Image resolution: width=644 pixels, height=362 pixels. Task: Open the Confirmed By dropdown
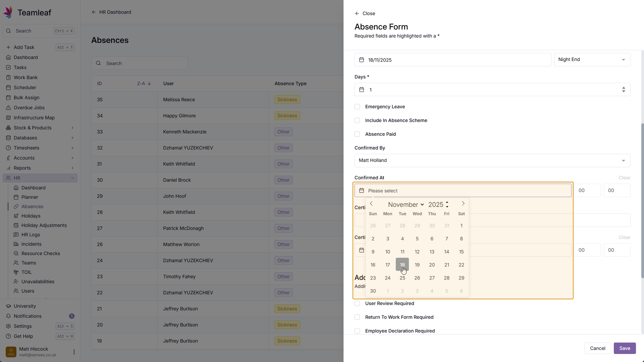492,161
